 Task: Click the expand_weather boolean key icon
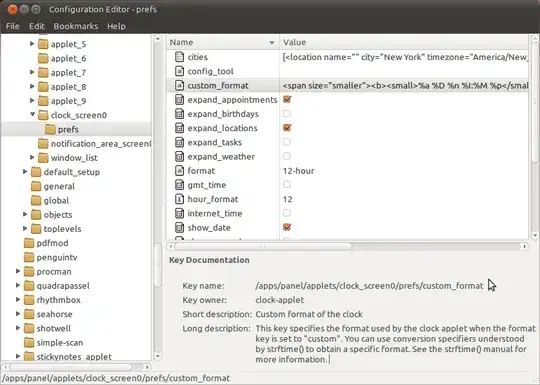coord(179,157)
